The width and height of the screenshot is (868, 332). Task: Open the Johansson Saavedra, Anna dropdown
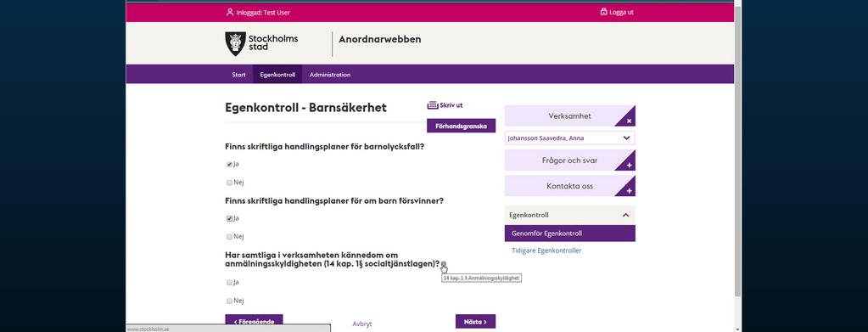[x=569, y=138]
